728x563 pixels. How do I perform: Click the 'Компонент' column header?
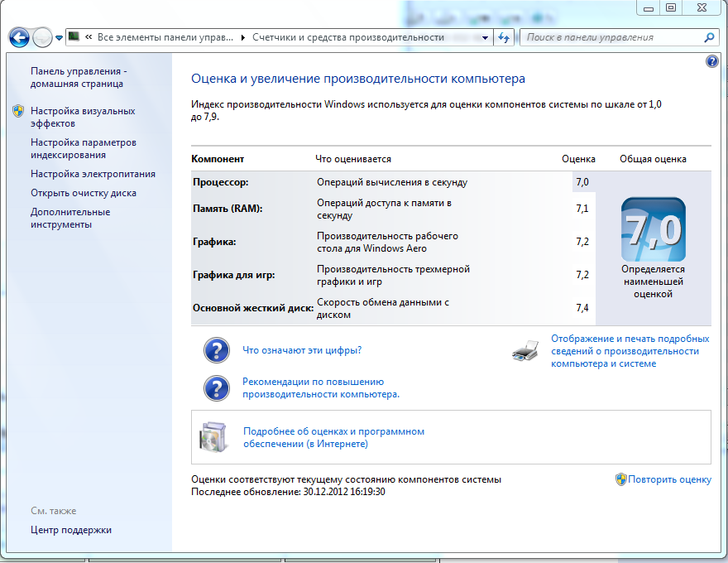point(218,159)
